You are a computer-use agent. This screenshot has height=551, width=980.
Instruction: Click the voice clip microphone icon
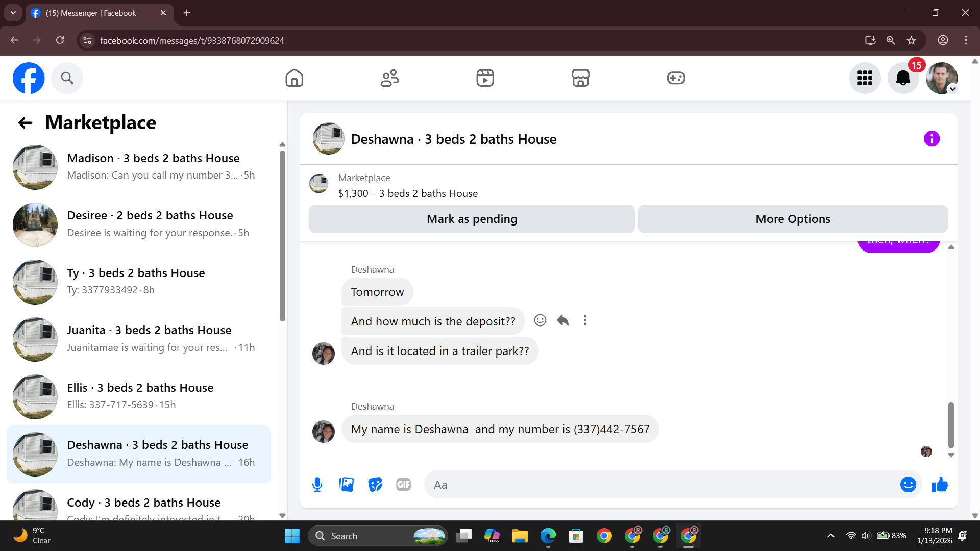(x=317, y=485)
